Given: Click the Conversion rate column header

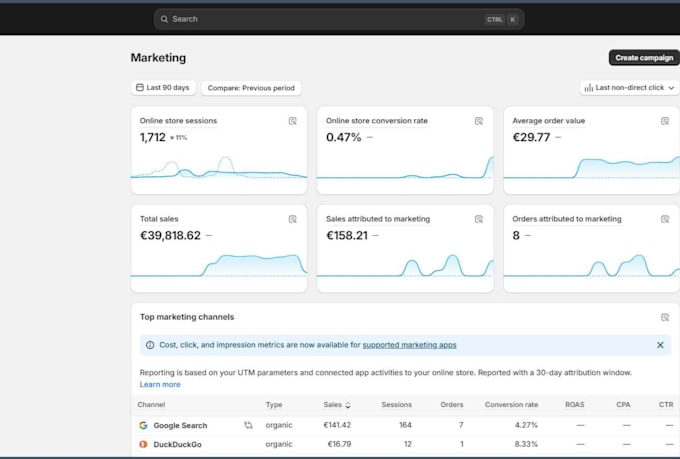Looking at the screenshot, I should click(512, 404).
